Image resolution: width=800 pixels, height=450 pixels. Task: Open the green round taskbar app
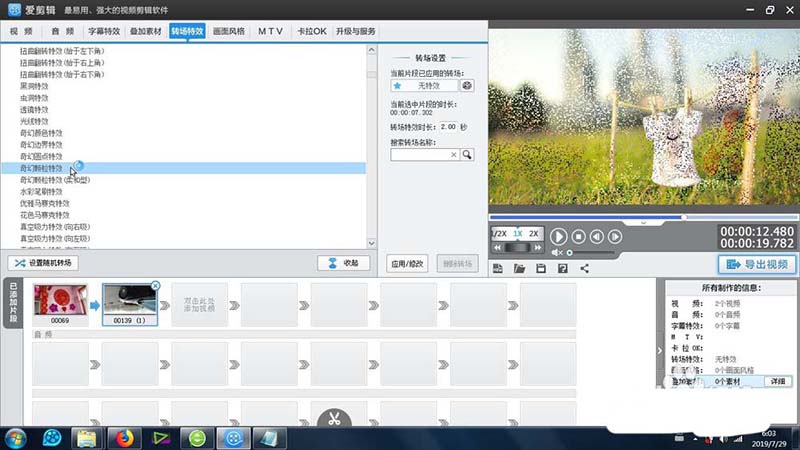[x=197, y=438]
